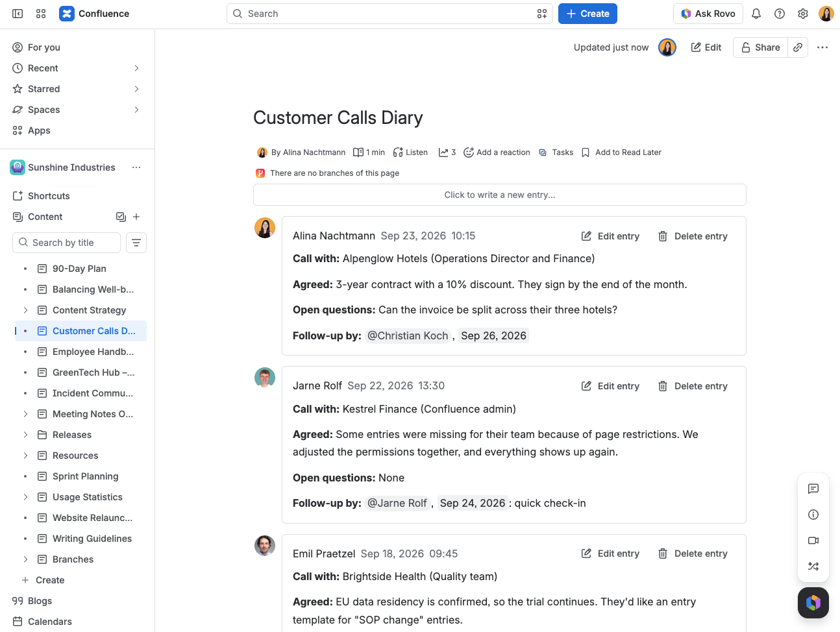
Task: Expand the Starred menu chevron
Action: pyautogui.click(x=136, y=89)
